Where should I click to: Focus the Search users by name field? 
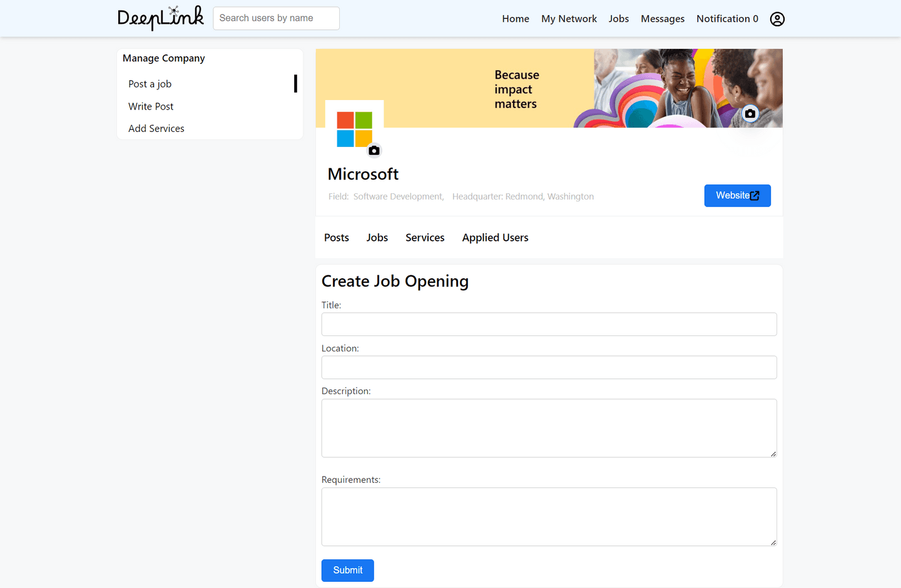[x=276, y=18]
